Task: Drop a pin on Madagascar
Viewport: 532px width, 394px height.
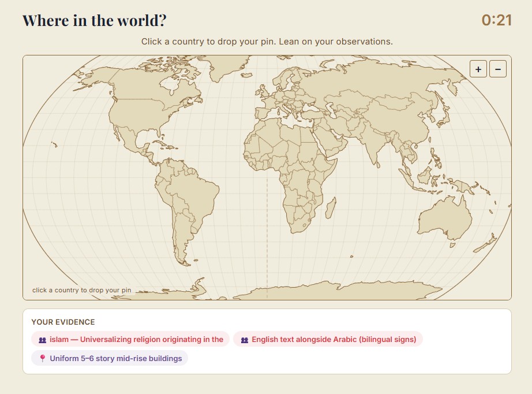Action: coord(331,208)
